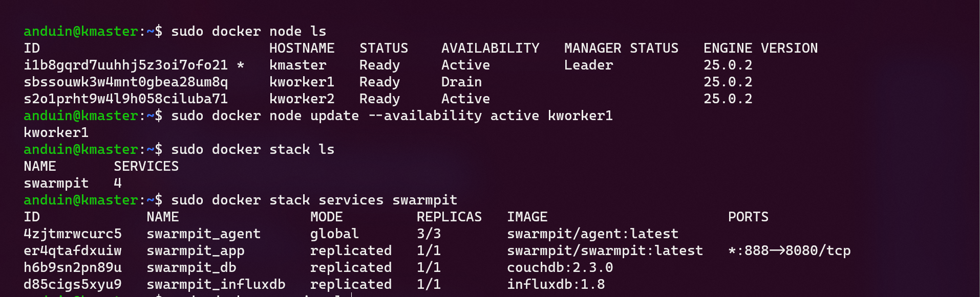Click the swarmpit stack name under NAME

56,183
